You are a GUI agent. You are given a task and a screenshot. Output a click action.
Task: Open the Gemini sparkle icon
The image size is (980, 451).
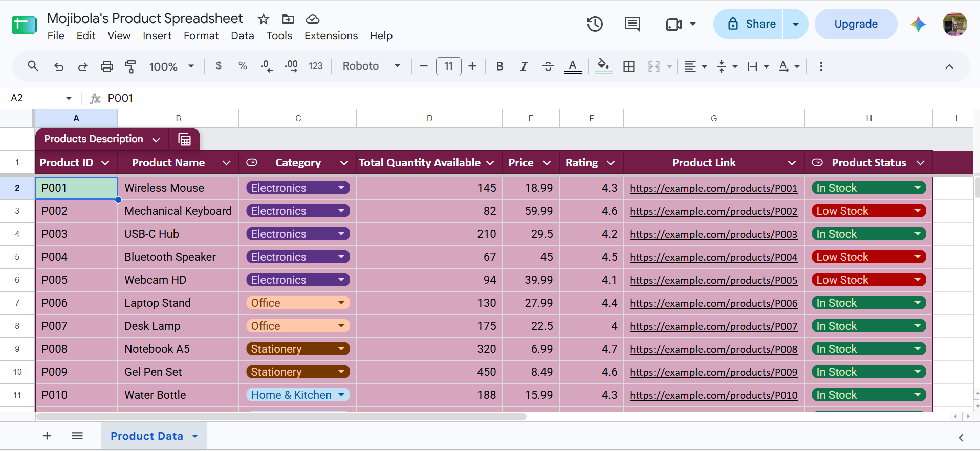coord(918,24)
